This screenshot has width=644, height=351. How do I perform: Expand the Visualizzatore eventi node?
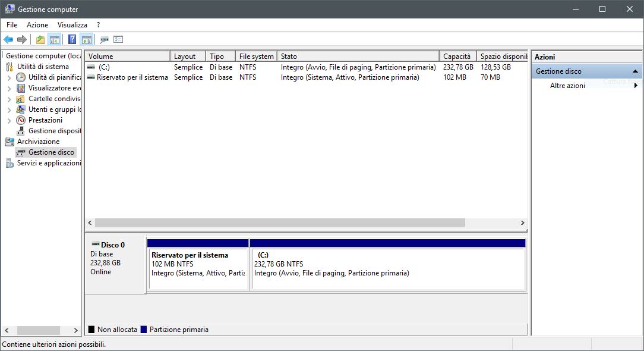point(9,88)
